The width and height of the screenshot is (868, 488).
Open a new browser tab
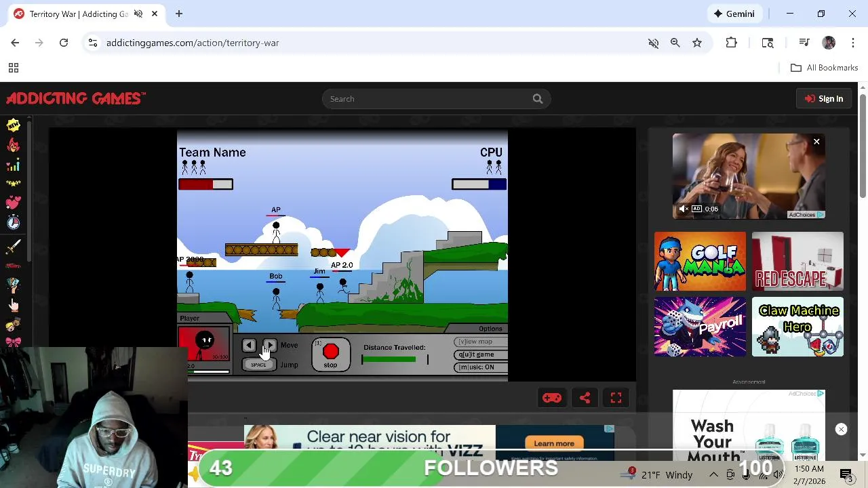pyautogui.click(x=179, y=14)
